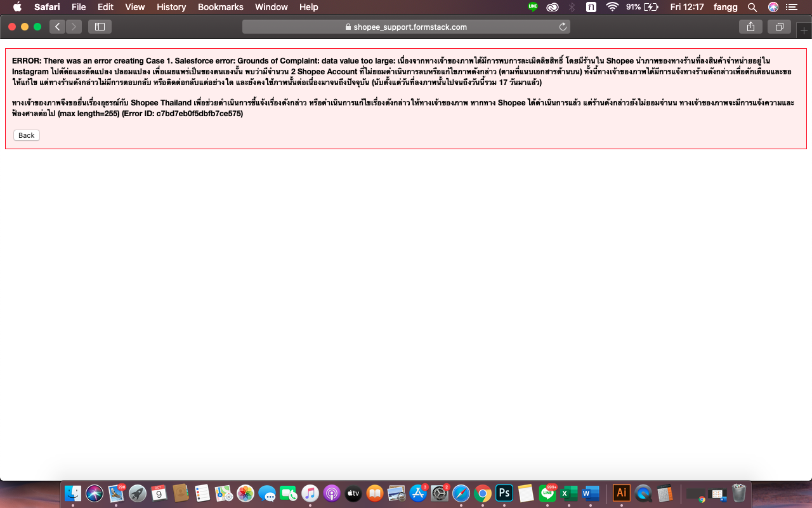Toggle the Safari sidebar button

pos(100,27)
